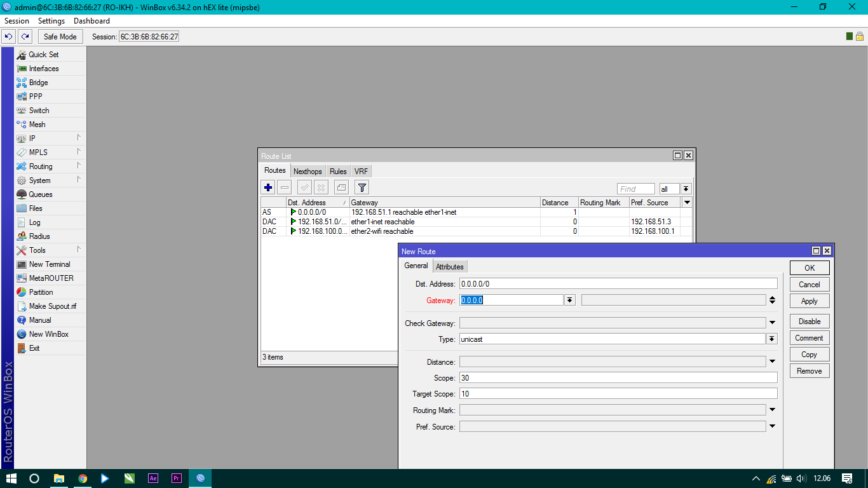Add a new route with the plus icon
This screenshot has width=868, height=488.
click(268, 187)
